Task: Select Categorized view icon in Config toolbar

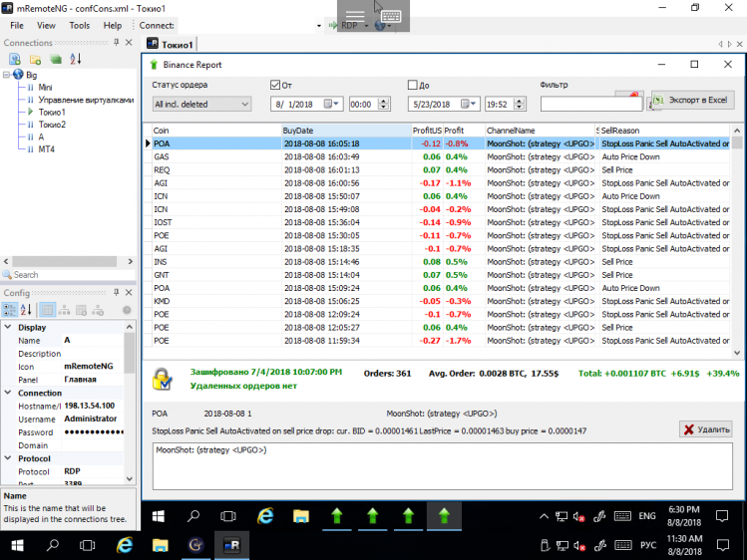Action: [10, 310]
